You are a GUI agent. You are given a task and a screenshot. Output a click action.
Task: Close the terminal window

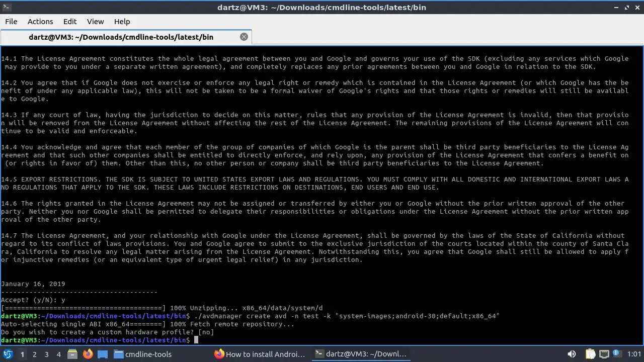pyautogui.click(x=637, y=8)
